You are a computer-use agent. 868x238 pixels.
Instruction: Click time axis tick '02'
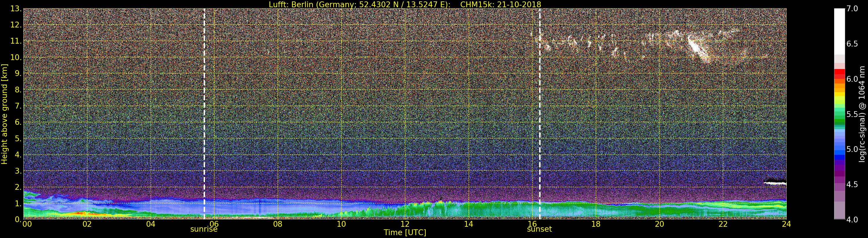87,224
